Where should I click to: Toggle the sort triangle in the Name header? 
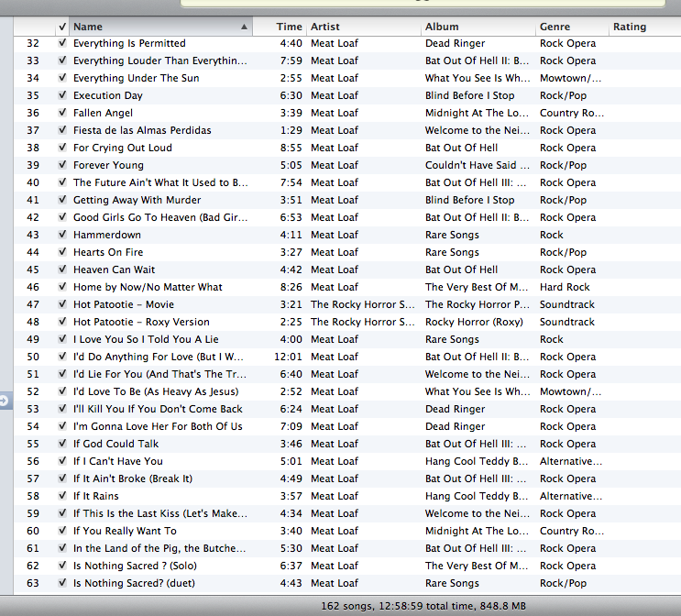(x=244, y=27)
